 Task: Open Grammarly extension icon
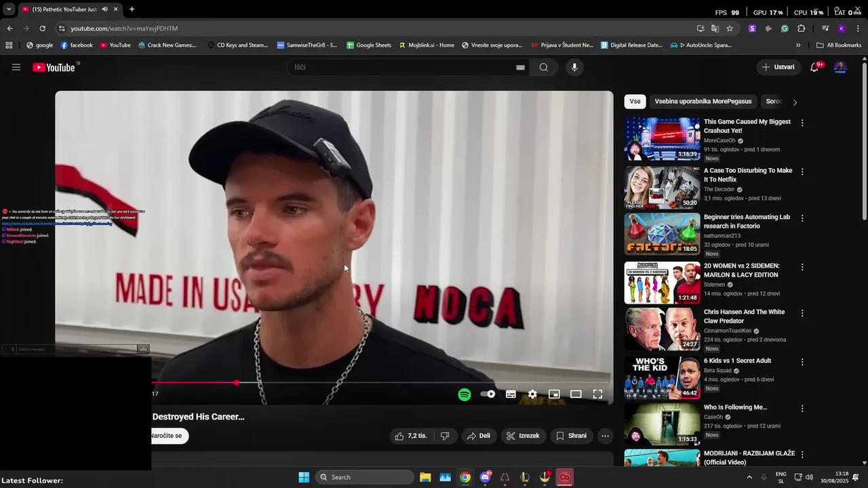tap(785, 28)
